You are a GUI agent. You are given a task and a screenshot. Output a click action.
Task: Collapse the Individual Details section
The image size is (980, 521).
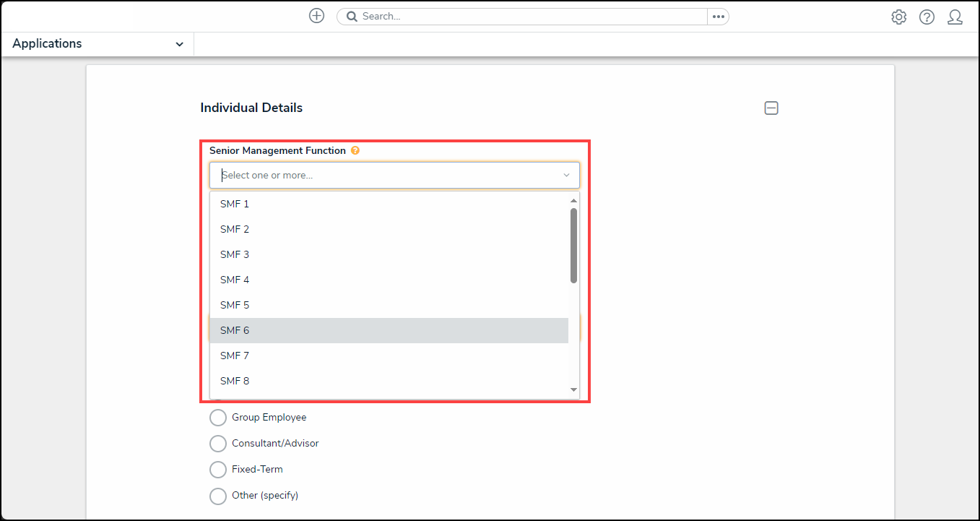[x=771, y=108]
